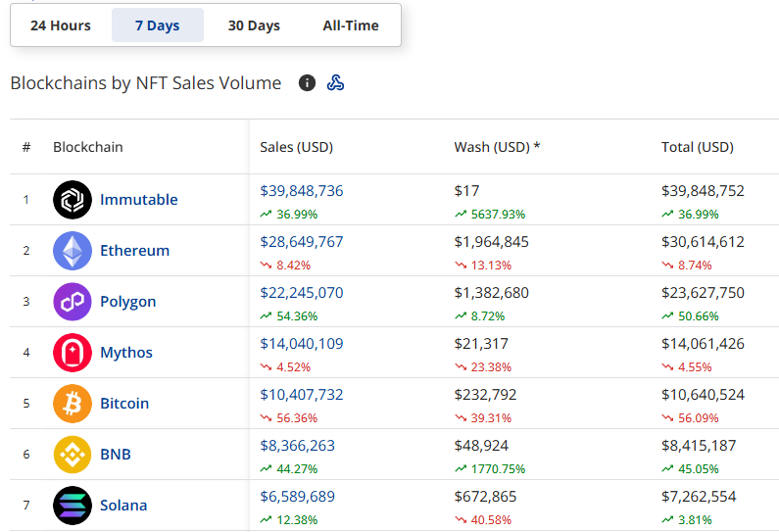Click the BNB yellow logo icon
Image resolution: width=779 pixels, height=532 pixels.
73,455
